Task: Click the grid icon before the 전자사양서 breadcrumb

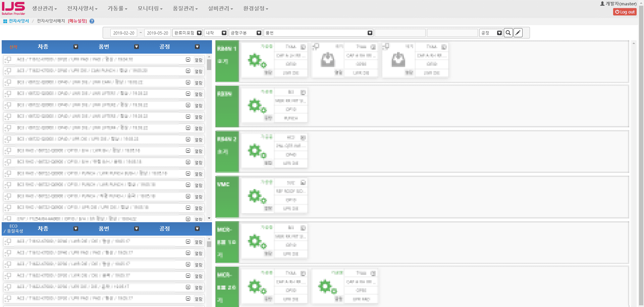Action: pos(4,21)
